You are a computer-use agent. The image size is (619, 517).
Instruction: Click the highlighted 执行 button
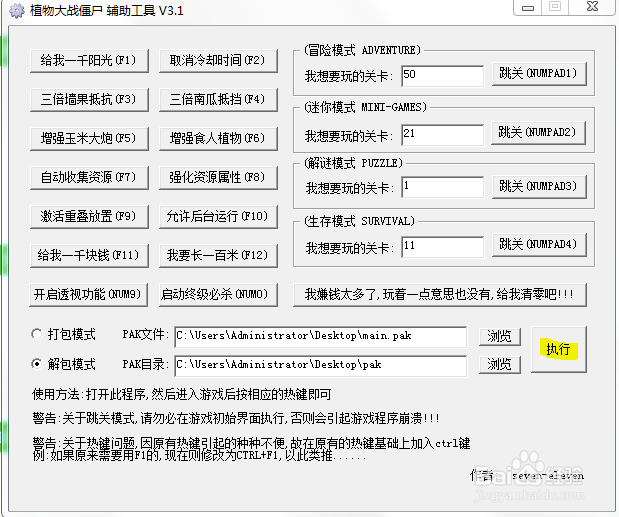559,349
